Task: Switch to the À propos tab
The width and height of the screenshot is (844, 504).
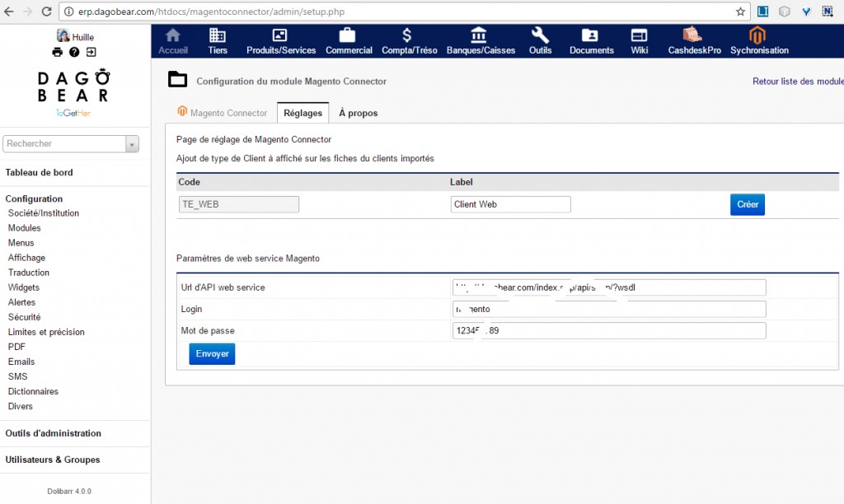Action: pos(358,113)
